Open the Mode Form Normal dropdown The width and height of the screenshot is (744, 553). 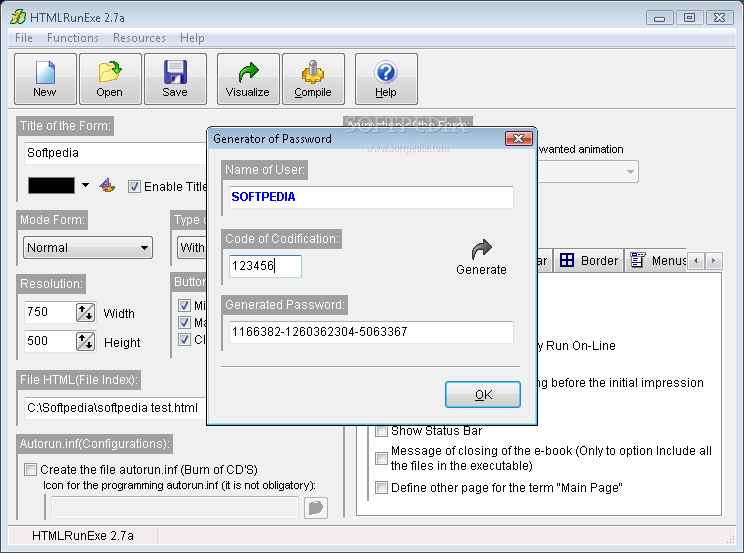88,248
